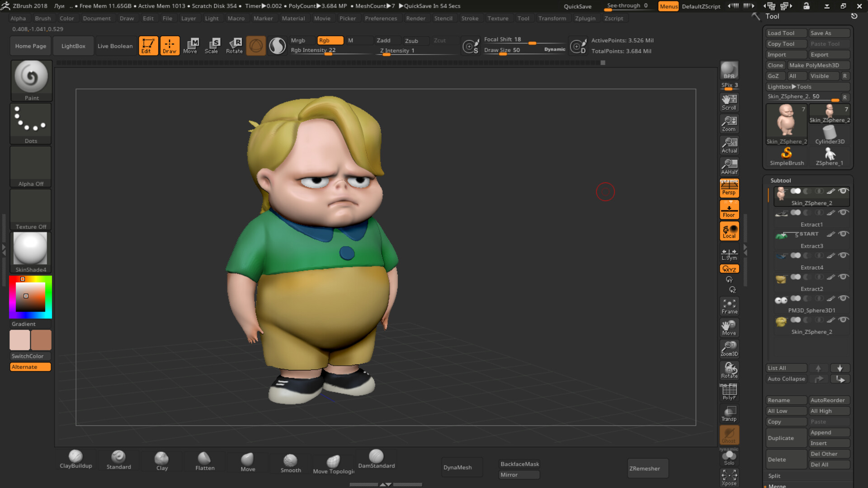
Task: Select the Scale transform tool
Action: pyautogui.click(x=212, y=46)
